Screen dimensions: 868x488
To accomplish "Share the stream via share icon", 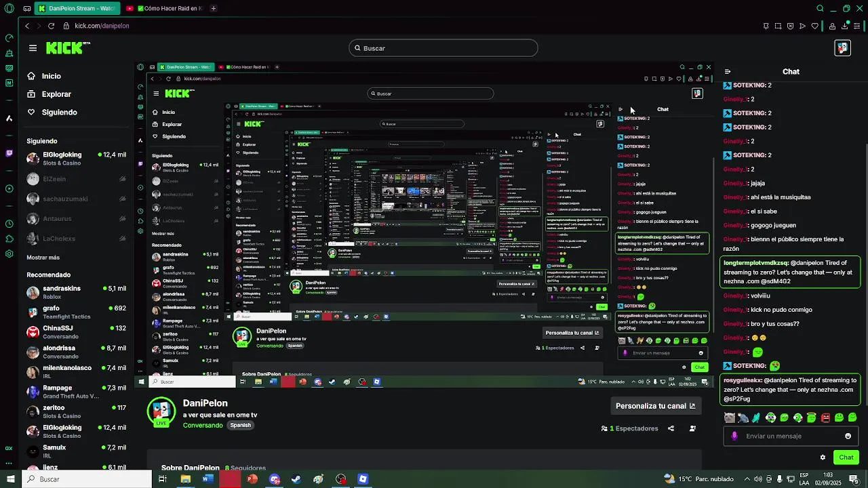I will pyautogui.click(x=671, y=428).
